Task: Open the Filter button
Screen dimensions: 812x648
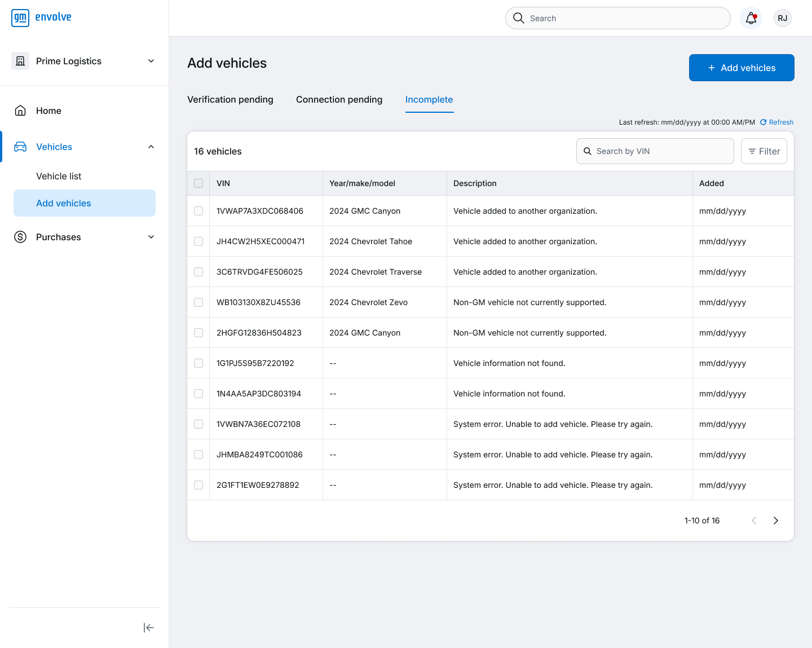Action: (x=764, y=151)
